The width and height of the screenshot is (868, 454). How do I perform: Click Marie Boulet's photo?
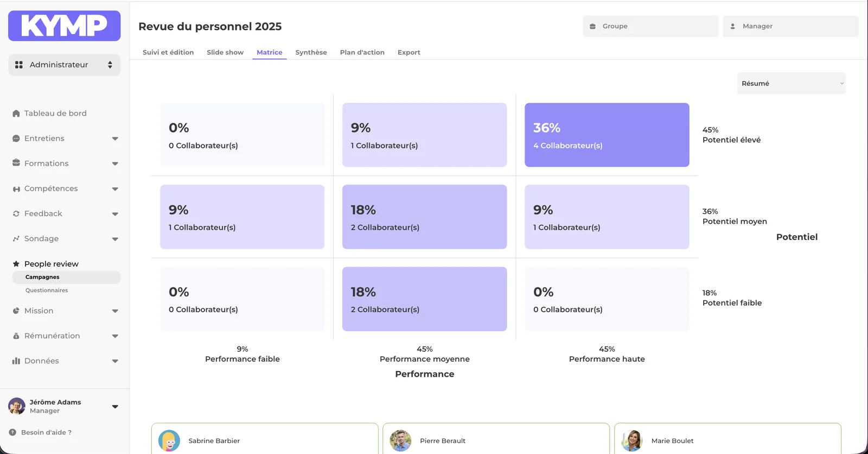(632, 441)
